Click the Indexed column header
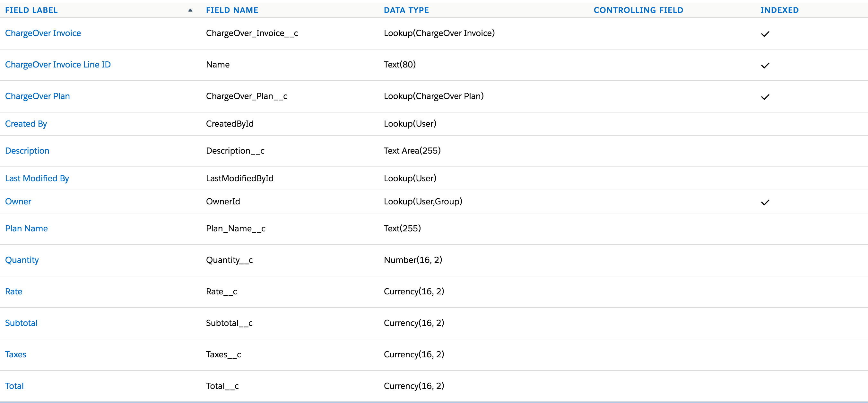 779,10
